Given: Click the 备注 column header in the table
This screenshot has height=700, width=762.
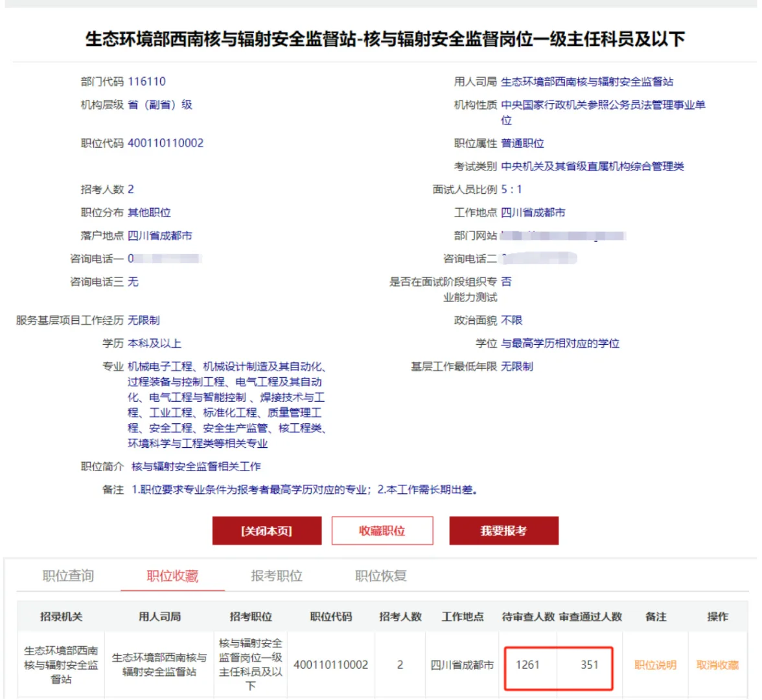Looking at the screenshot, I should click(655, 616).
